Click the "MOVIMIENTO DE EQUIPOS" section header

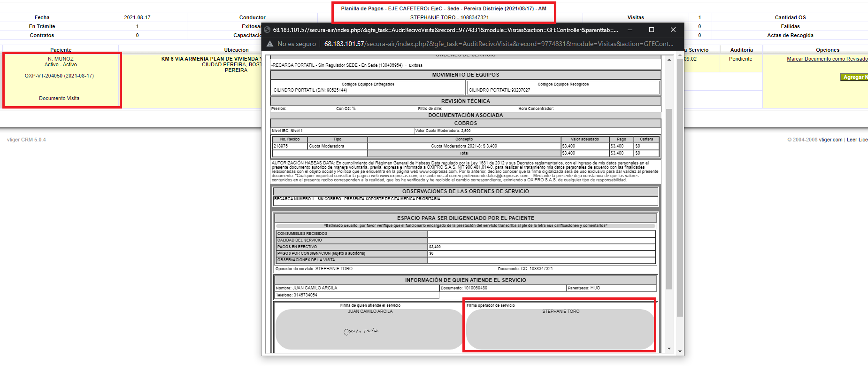click(466, 75)
